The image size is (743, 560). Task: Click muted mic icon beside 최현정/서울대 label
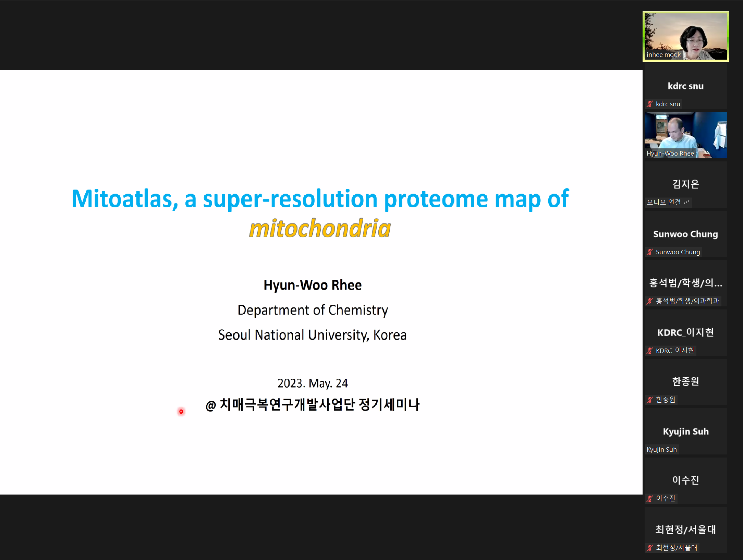[x=650, y=548]
